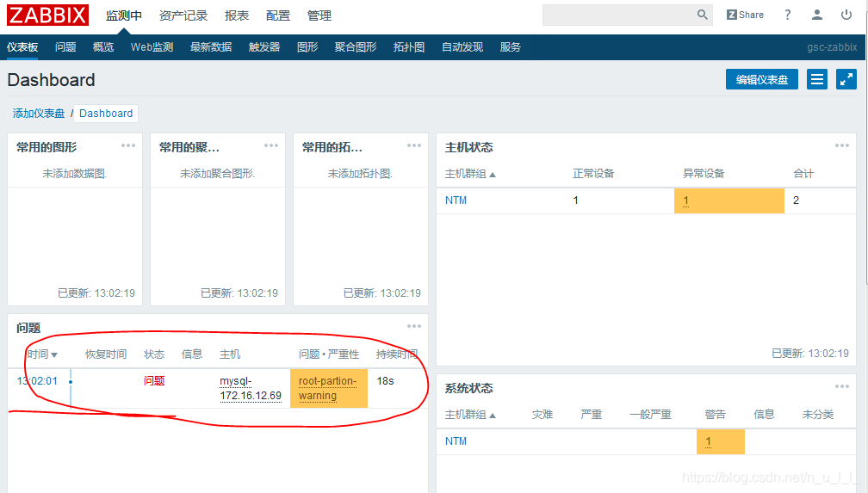This screenshot has width=868, height=493.
Task: Click host mysql-172.16.12.69 link
Action: (251, 388)
